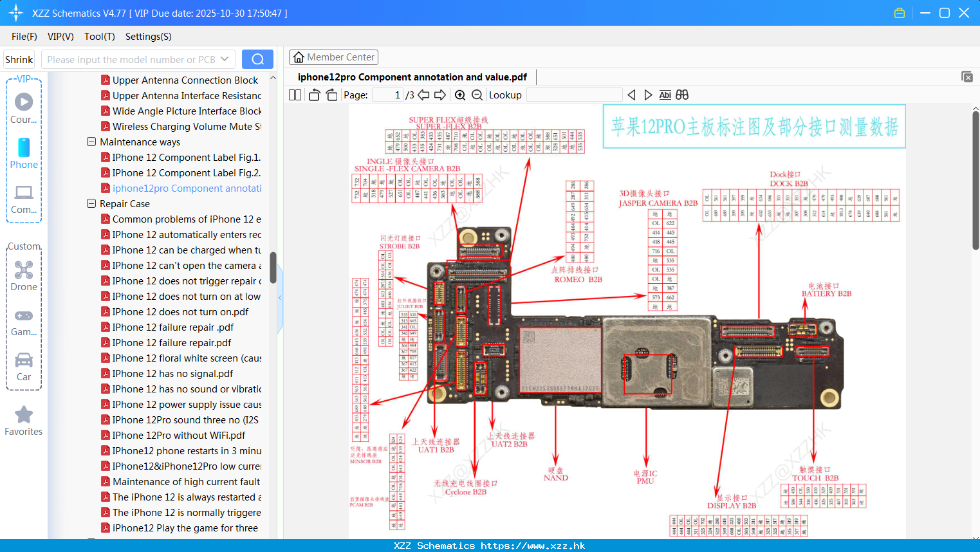Image resolution: width=980 pixels, height=552 pixels.
Task: Open the model number dropdown arrow
Action: pos(225,59)
